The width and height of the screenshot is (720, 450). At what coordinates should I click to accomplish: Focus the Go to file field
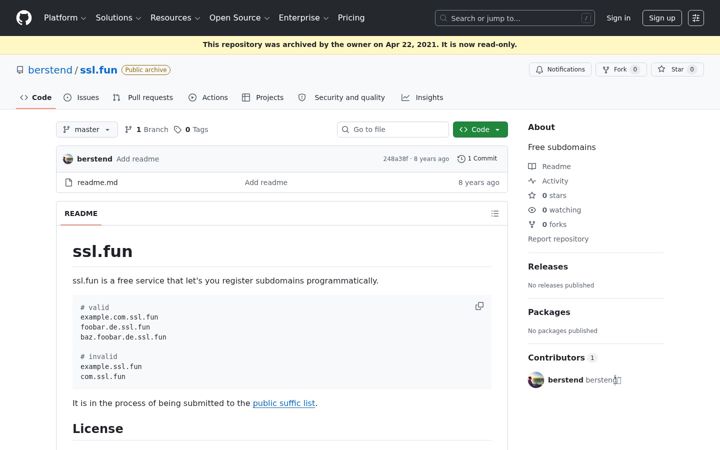(393, 129)
